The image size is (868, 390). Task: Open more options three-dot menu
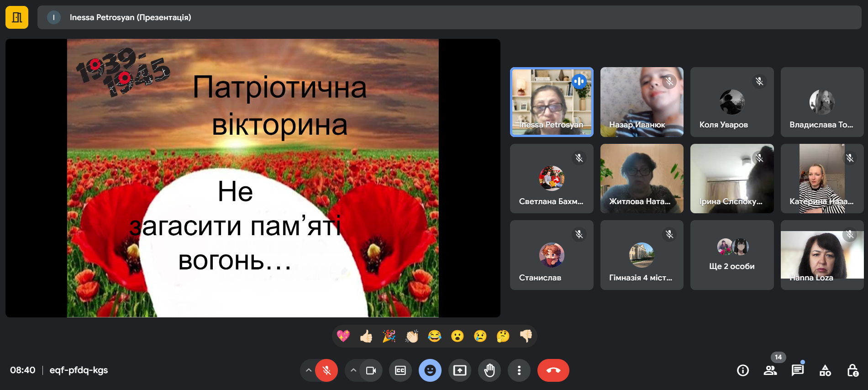click(519, 370)
